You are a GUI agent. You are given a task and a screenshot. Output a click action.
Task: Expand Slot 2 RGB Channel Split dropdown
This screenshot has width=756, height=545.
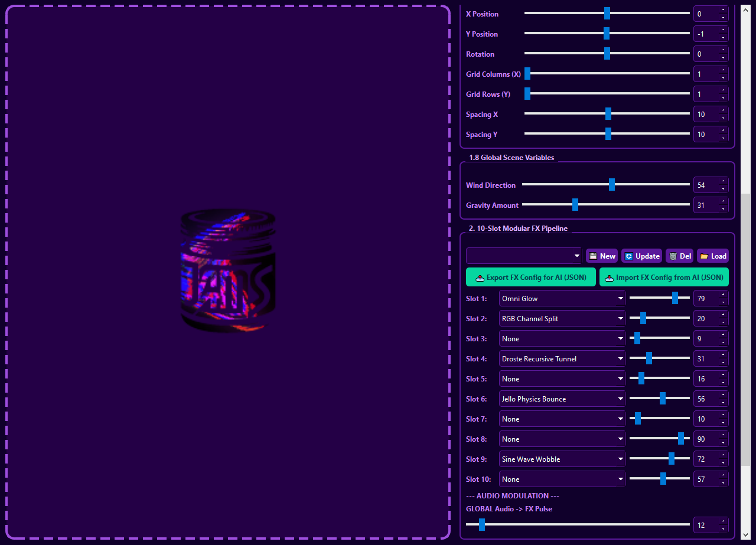(562, 319)
